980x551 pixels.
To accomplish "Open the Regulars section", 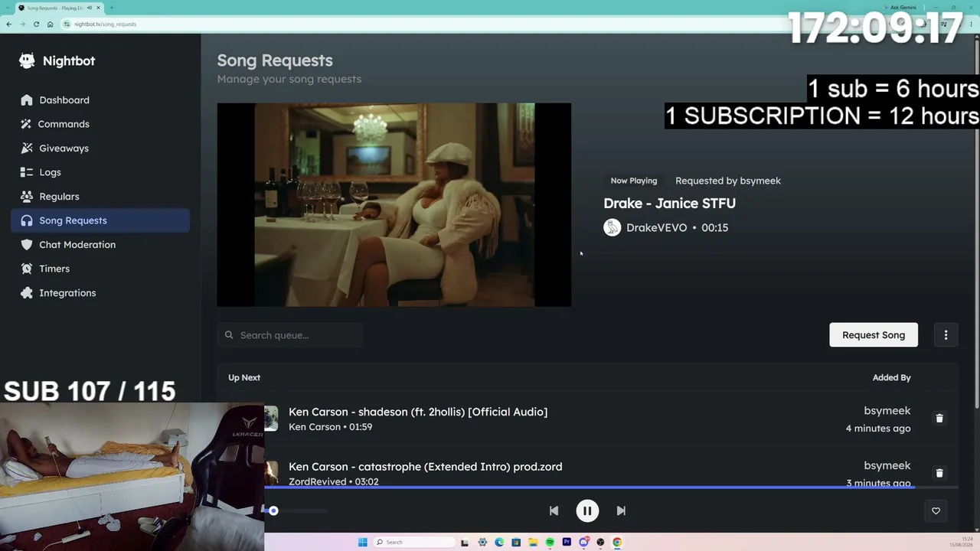I will [x=100, y=197].
